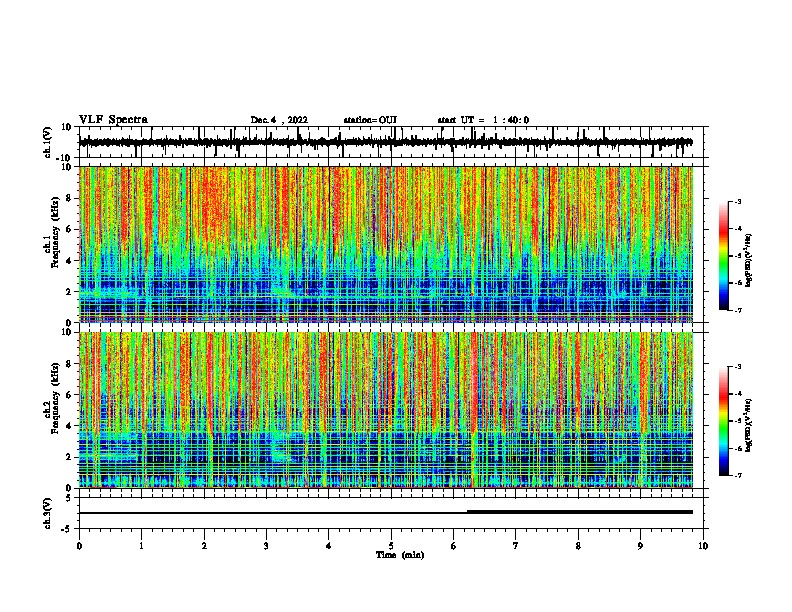792x612 pixels.
Task: Click the '7' tick label on time axis
Action: (x=516, y=546)
